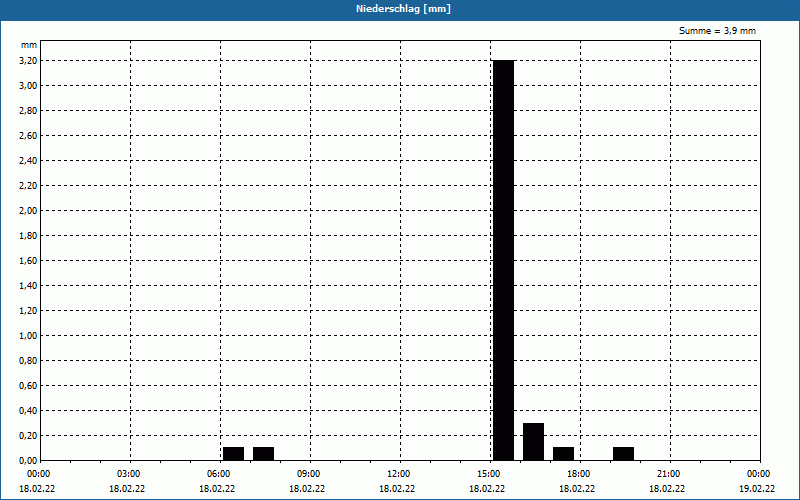Click the '3,20' y-axis label
The height and width of the screenshot is (500, 800).
click(28, 61)
